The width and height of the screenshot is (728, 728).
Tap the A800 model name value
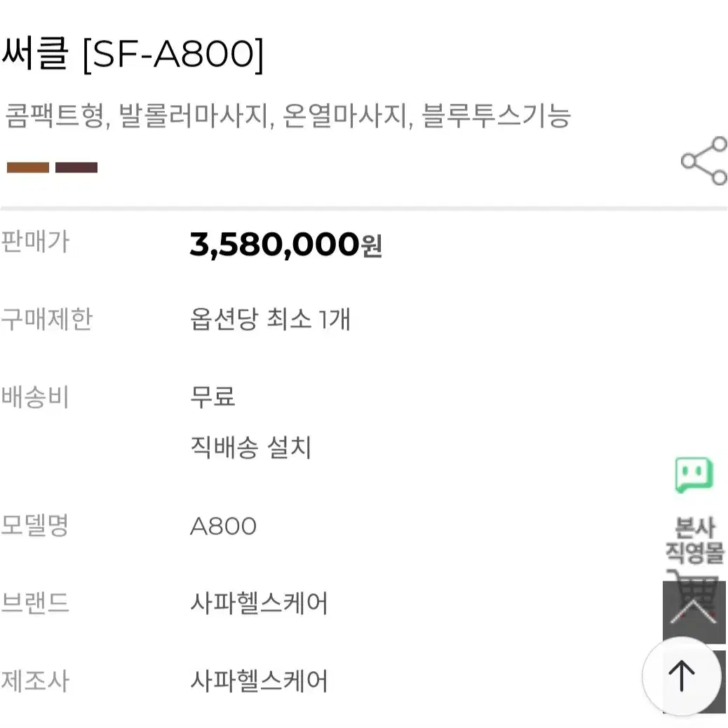(x=223, y=526)
